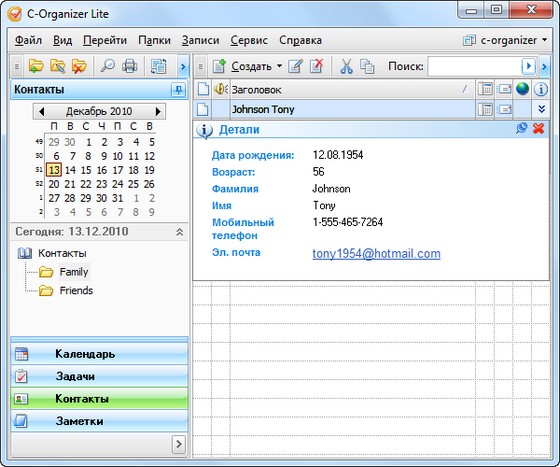Screen dimensions: 560x467
Task: Click the printer icon
Action: pyautogui.click(x=129, y=66)
